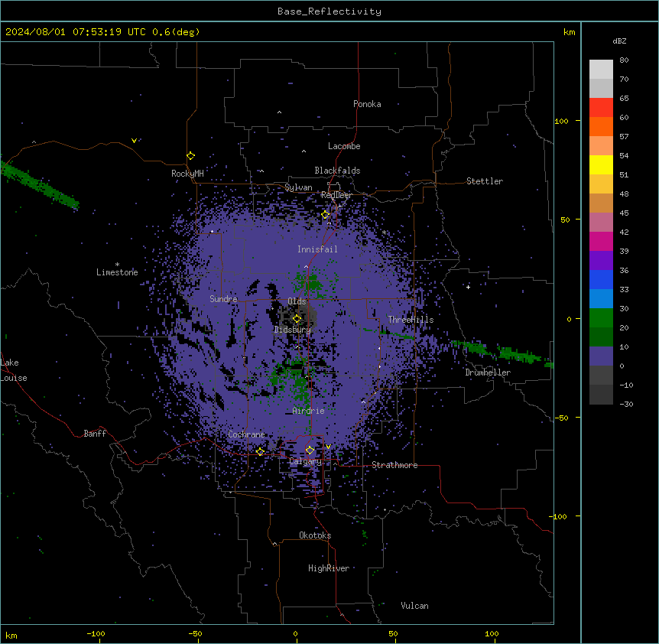This screenshot has height=644, width=659.
Task: Click the yellow V marker northwest of RockyMH
Action: [x=134, y=141]
